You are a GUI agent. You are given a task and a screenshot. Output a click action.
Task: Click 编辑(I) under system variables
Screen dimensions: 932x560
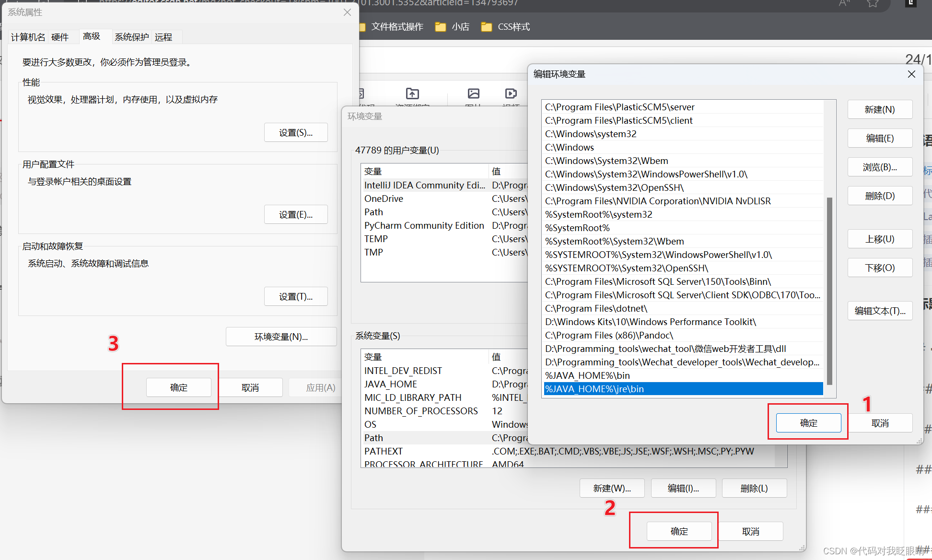pos(683,488)
